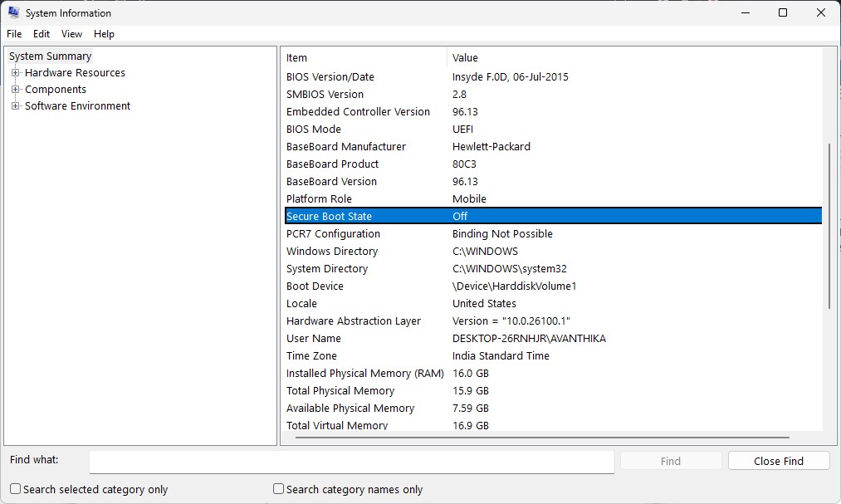The height and width of the screenshot is (504, 841).
Task: Click the Close Find button
Action: point(778,460)
